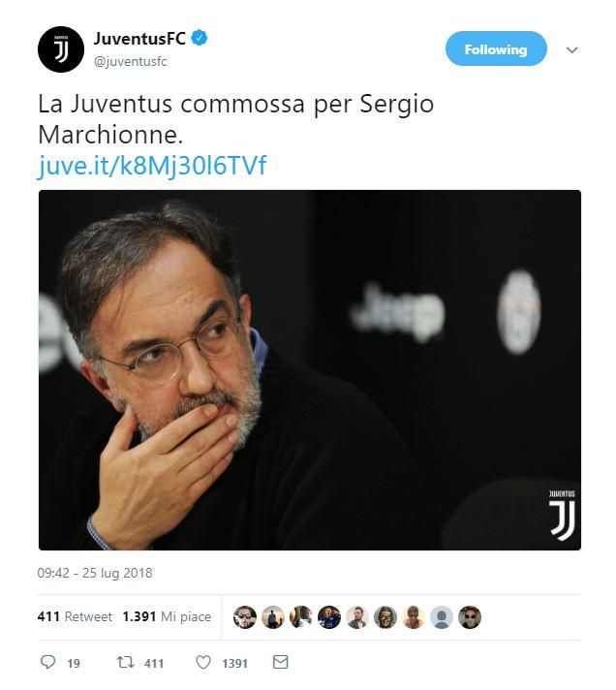Click the first liker avatar with sunglasses
Viewport: 616px width, 690px height.
(245, 617)
